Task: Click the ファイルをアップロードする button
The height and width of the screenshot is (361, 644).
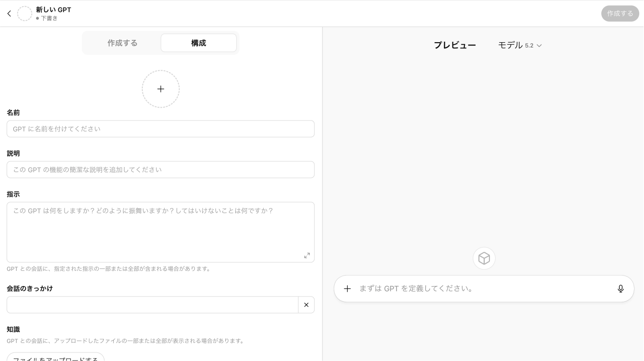Action: pyautogui.click(x=55, y=358)
